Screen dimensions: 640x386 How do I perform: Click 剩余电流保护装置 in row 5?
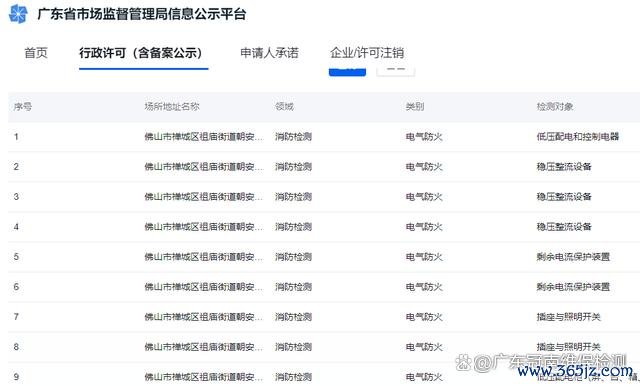click(573, 257)
